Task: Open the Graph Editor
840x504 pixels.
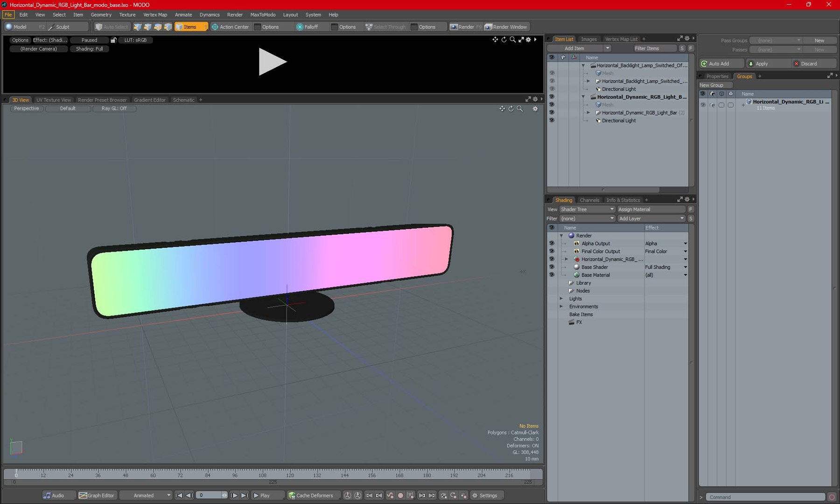Action: pyautogui.click(x=97, y=495)
